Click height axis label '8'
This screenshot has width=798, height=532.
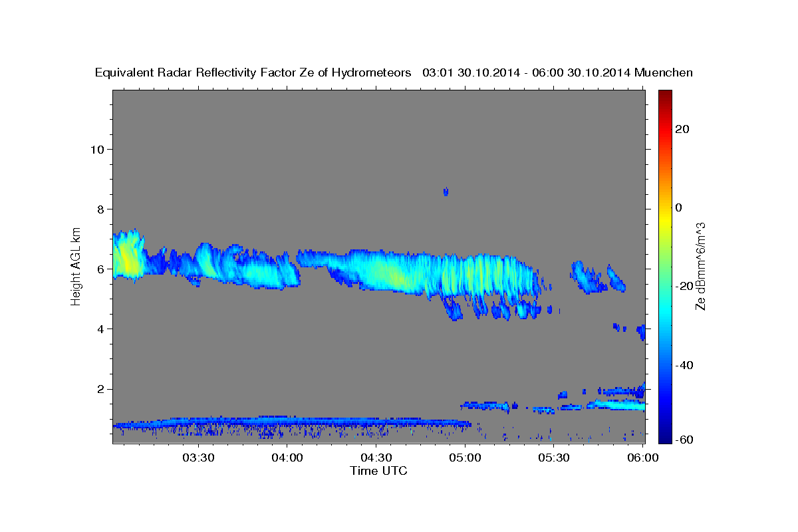coord(100,209)
